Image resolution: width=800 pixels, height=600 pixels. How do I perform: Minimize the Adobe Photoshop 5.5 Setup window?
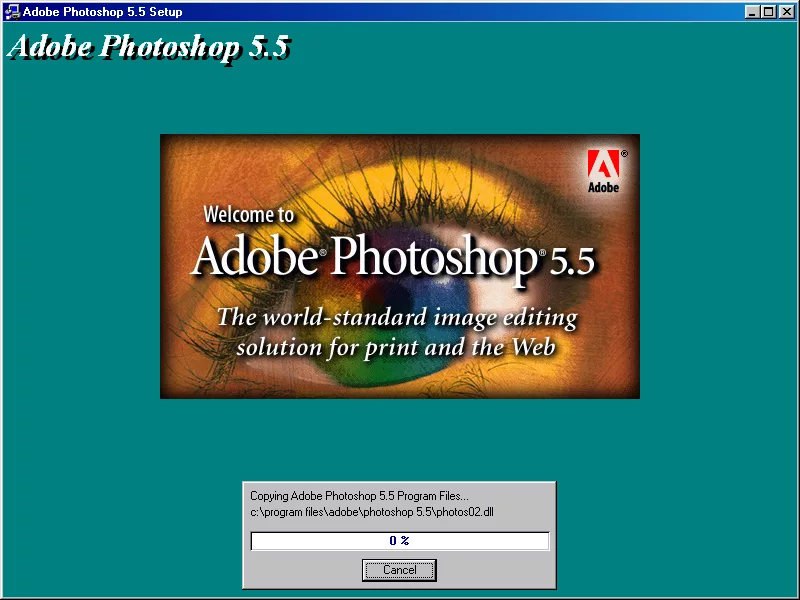click(751, 12)
